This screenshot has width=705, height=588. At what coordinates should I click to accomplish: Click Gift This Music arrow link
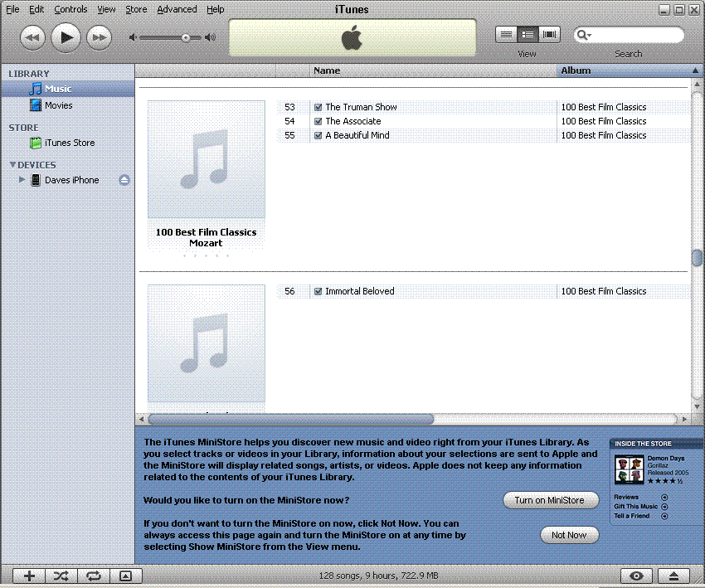(664, 507)
